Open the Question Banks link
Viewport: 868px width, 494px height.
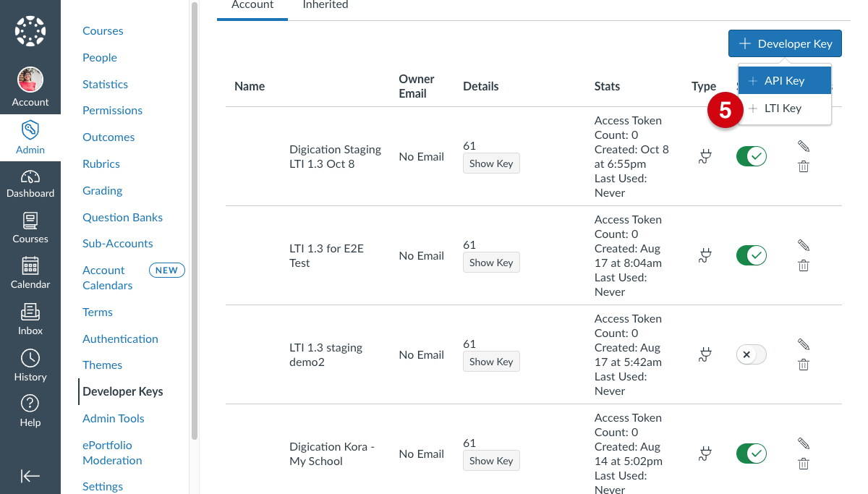pyautogui.click(x=122, y=217)
